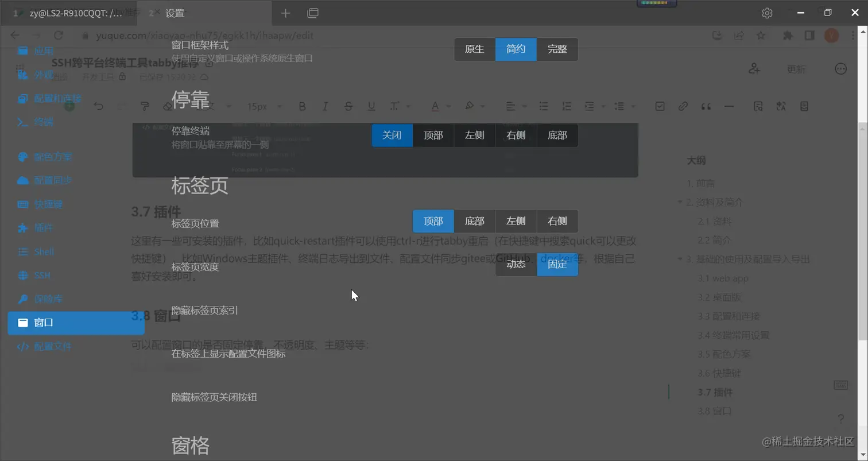
Task: Open the line spacing dropdown arrow in the Yuque toolbar
Action: [634, 106]
